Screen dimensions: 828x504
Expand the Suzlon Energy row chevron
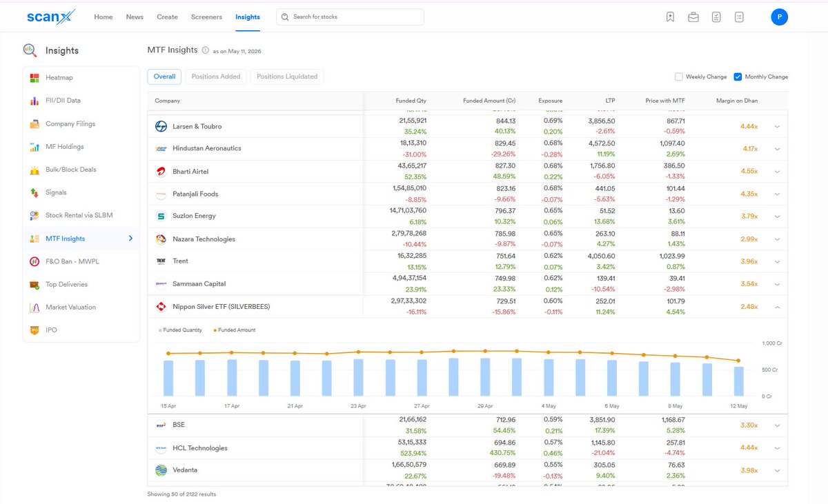click(777, 216)
